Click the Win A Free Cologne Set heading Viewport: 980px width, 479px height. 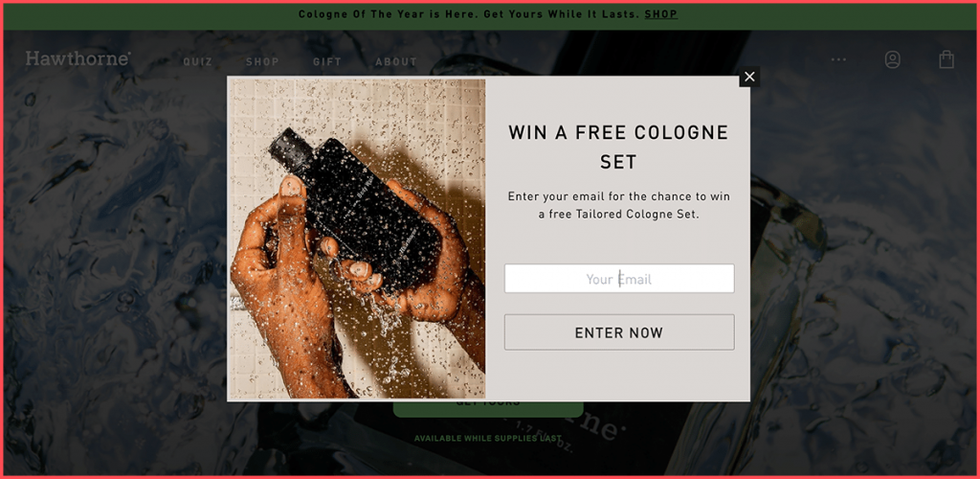click(618, 147)
